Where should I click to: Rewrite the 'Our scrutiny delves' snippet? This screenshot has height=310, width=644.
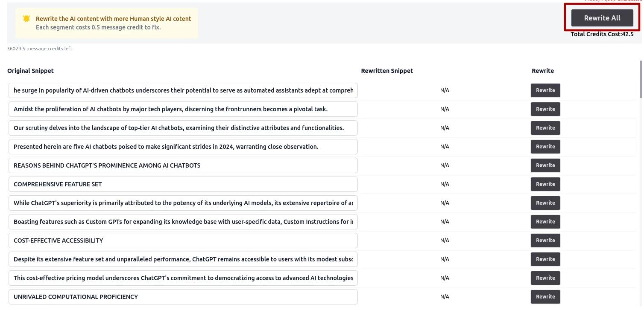[545, 128]
